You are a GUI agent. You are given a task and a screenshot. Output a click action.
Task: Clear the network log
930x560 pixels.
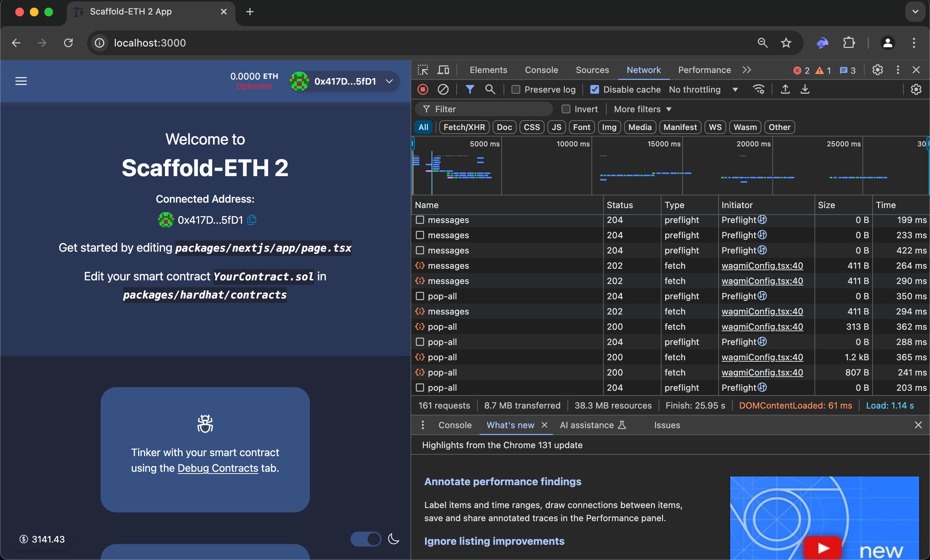coord(443,89)
